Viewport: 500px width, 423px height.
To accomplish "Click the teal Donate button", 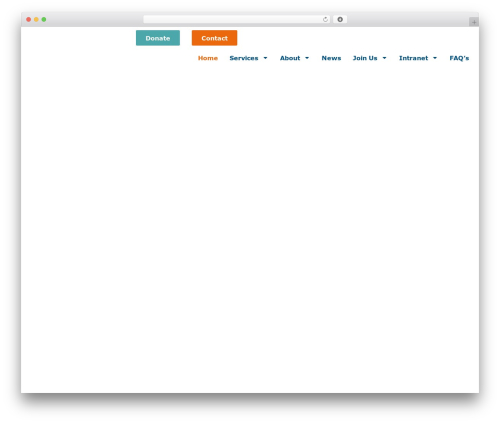I will point(158,38).
